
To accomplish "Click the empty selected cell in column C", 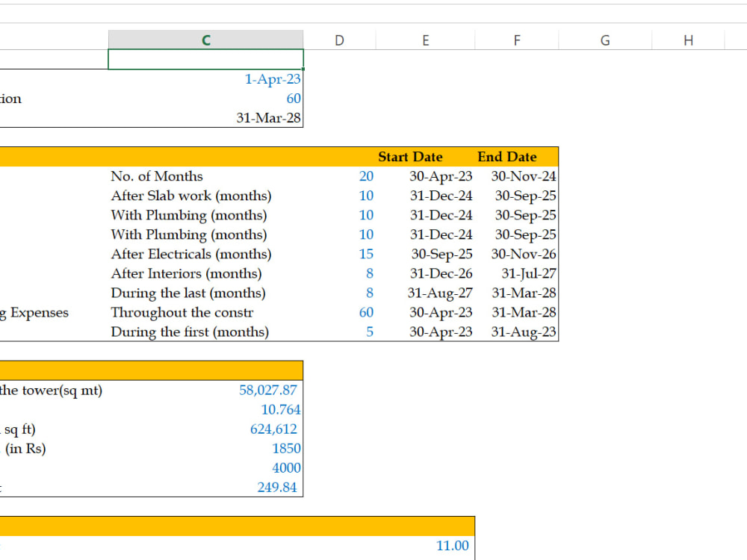I will [206, 60].
